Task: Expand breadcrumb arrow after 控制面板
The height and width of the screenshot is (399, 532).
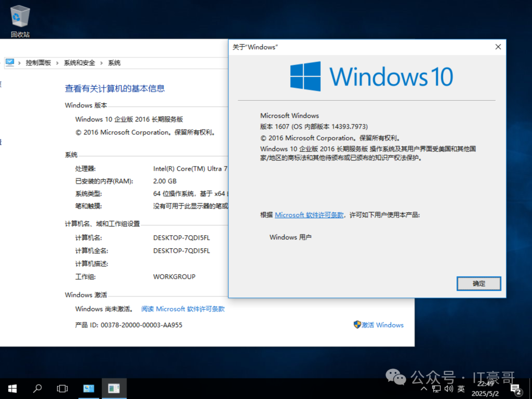Action: click(57, 63)
